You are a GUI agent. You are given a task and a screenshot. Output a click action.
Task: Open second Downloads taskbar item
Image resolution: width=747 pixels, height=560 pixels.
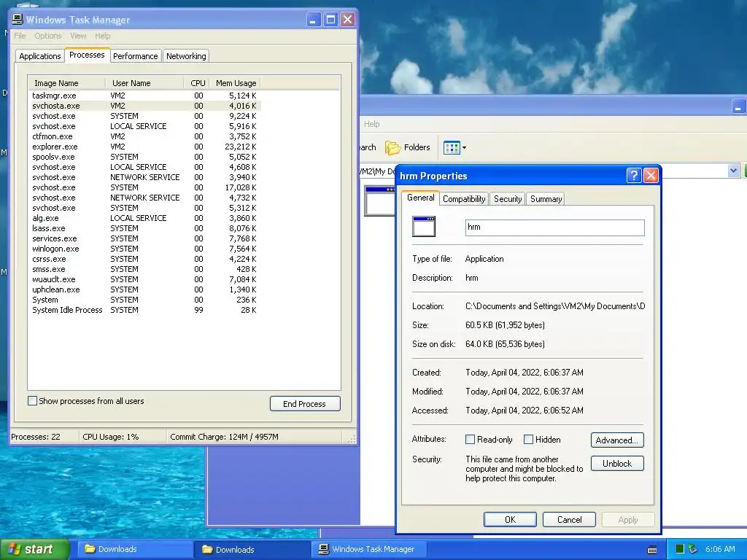(x=251, y=549)
